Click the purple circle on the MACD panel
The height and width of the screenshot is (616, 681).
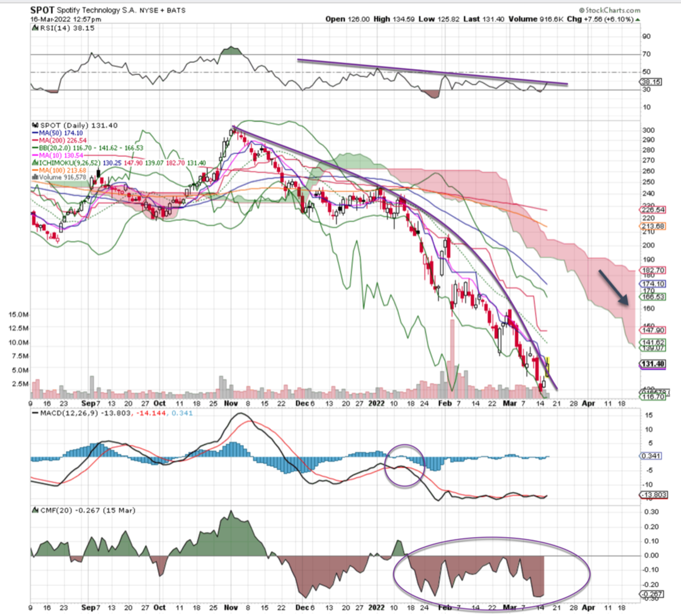[404, 466]
